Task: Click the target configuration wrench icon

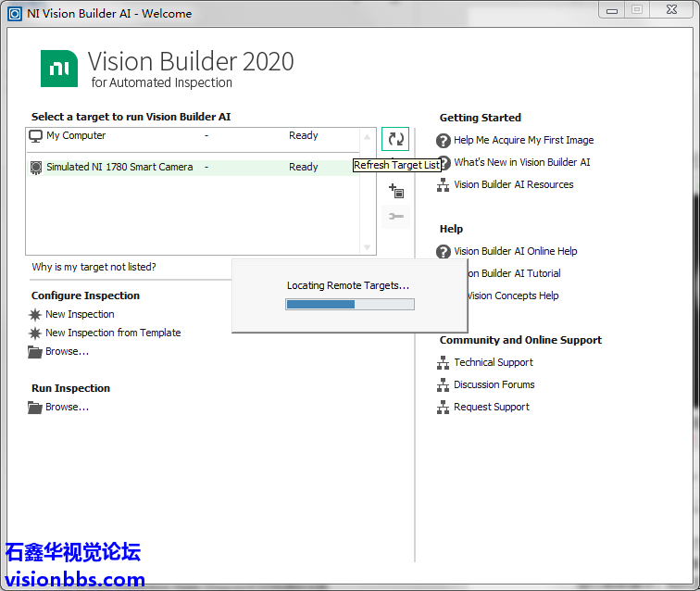Action: [x=396, y=217]
